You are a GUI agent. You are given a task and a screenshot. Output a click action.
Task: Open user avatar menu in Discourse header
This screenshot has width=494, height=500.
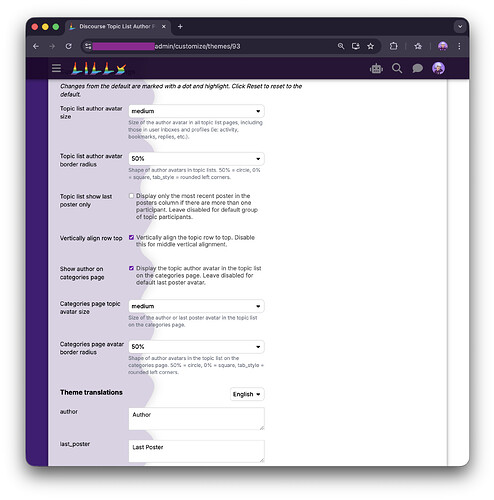pyautogui.click(x=438, y=68)
